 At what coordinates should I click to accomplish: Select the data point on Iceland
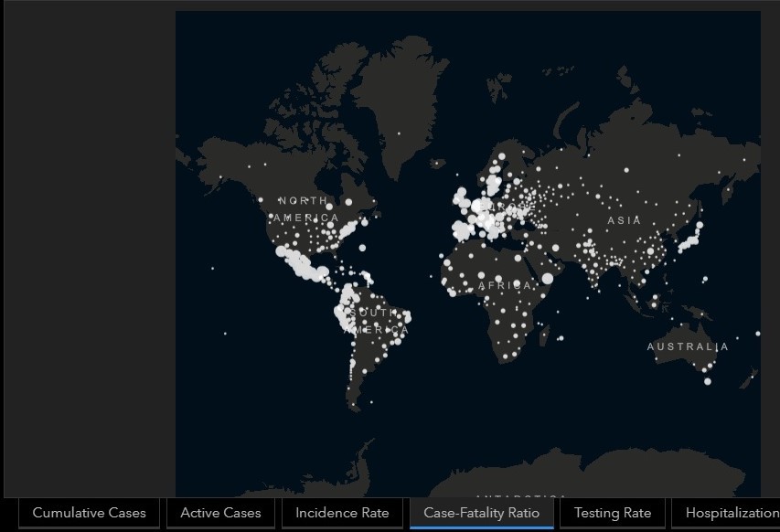click(x=438, y=161)
